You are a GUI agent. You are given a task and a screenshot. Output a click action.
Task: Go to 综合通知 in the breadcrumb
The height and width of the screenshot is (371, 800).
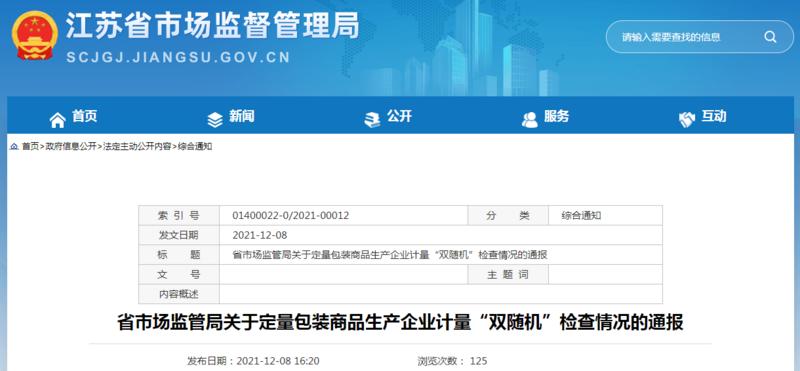pyautogui.click(x=194, y=147)
